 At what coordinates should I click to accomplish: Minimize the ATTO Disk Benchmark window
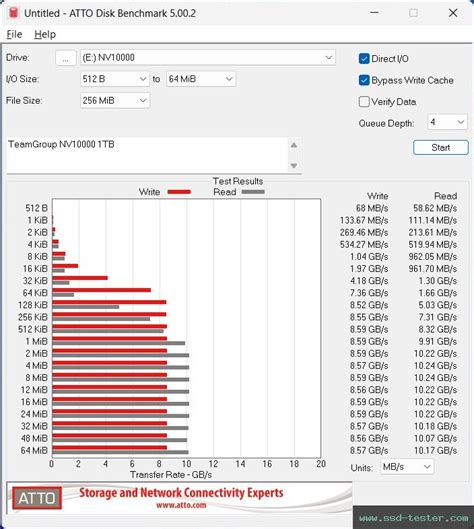click(x=374, y=13)
